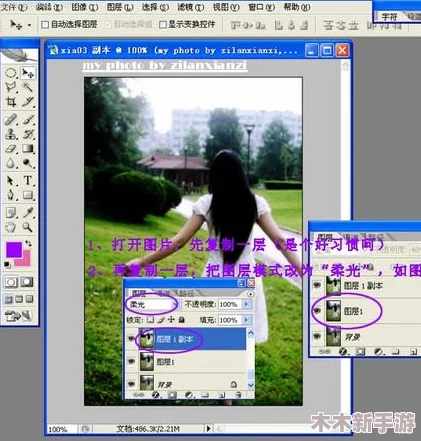Select the Zoom tool
The height and width of the screenshot is (441, 421).
point(27,227)
